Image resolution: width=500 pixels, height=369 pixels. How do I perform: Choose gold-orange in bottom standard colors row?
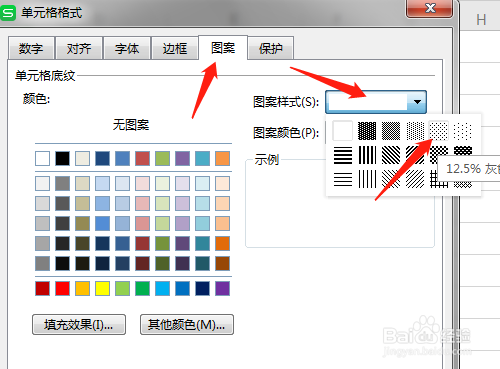point(82,288)
